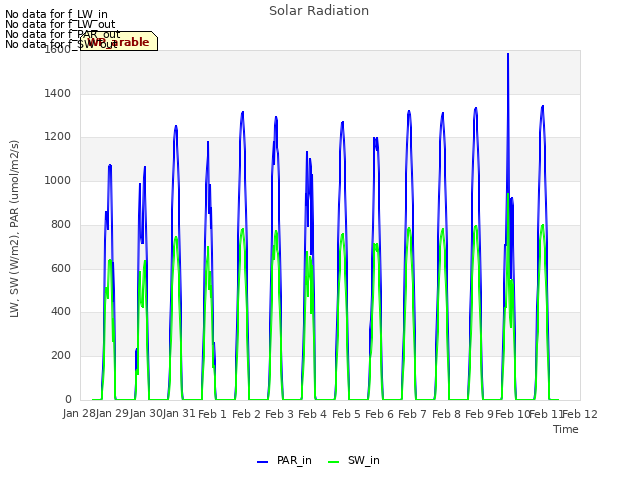Click the 'No data for f_LW_in' message
The image size is (640, 480).
(x=56, y=14)
